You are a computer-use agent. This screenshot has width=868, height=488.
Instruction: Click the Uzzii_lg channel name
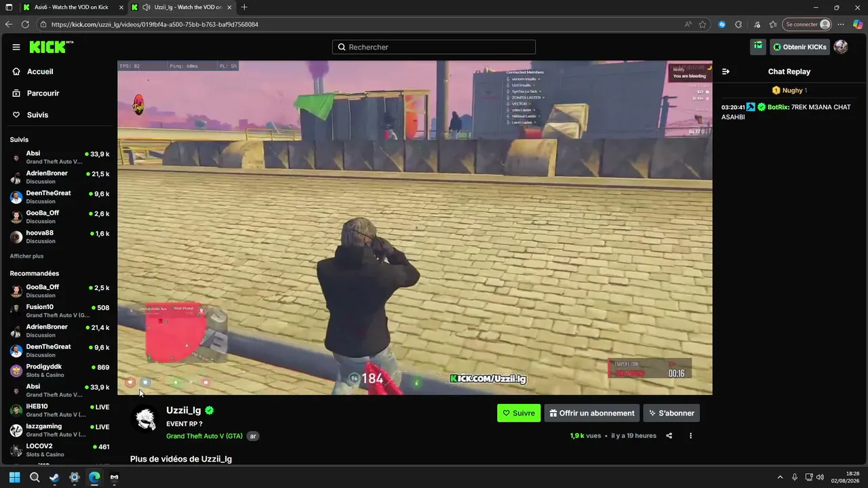pyautogui.click(x=184, y=410)
